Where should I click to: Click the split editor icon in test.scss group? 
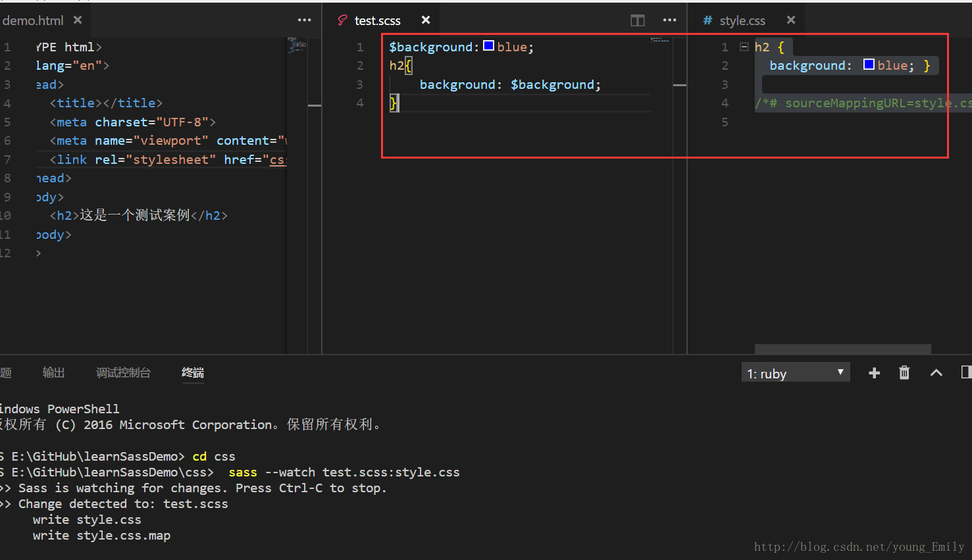click(x=637, y=20)
